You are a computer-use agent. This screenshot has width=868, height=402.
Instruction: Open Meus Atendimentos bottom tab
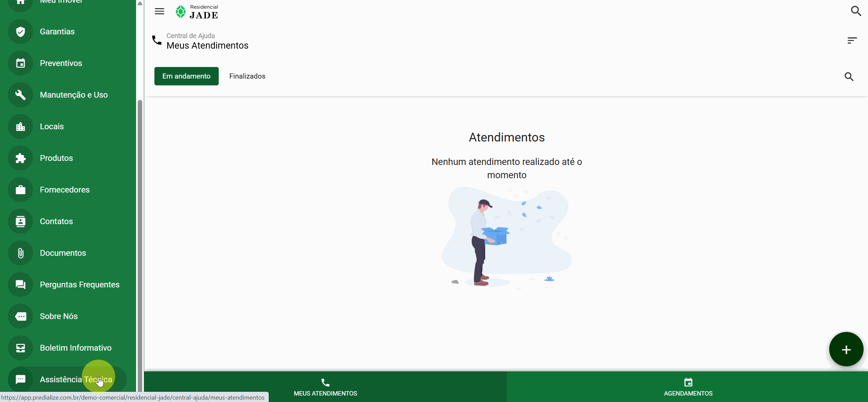pos(325,387)
